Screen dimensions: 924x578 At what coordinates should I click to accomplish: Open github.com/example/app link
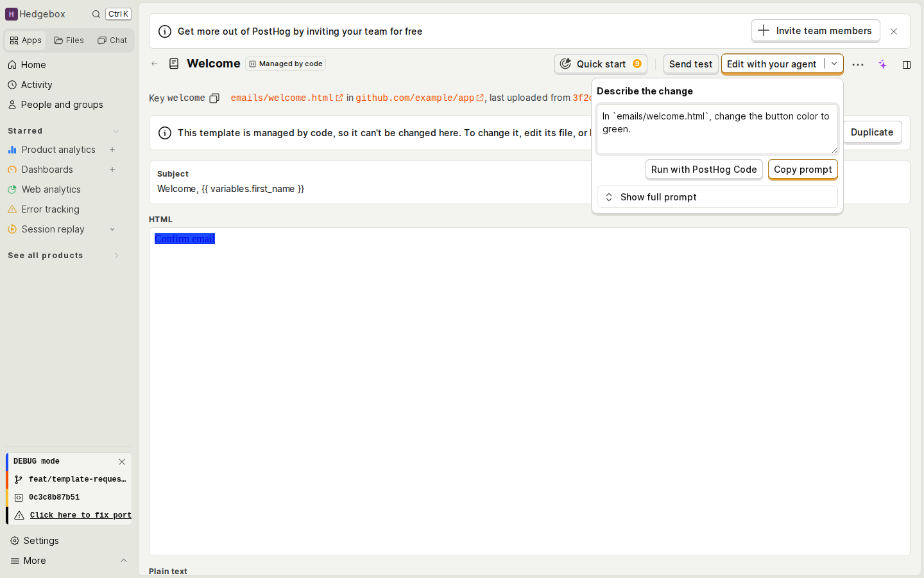420,98
